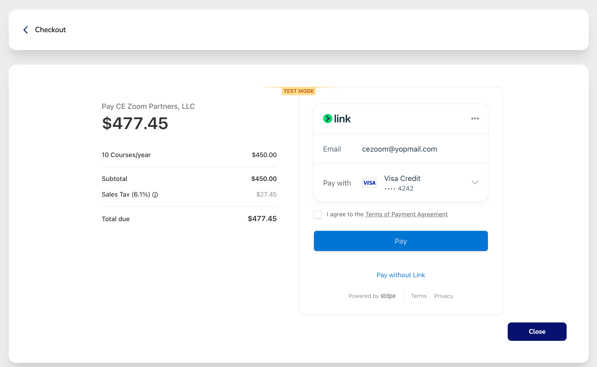Image resolution: width=597 pixels, height=367 pixels.
Task: Click the $450.00 Subtotal amount
Action: tap(264, 179)
